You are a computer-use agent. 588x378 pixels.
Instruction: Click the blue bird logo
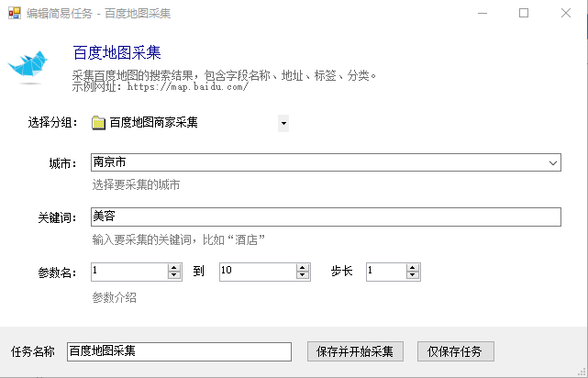(x=28, y=66)
